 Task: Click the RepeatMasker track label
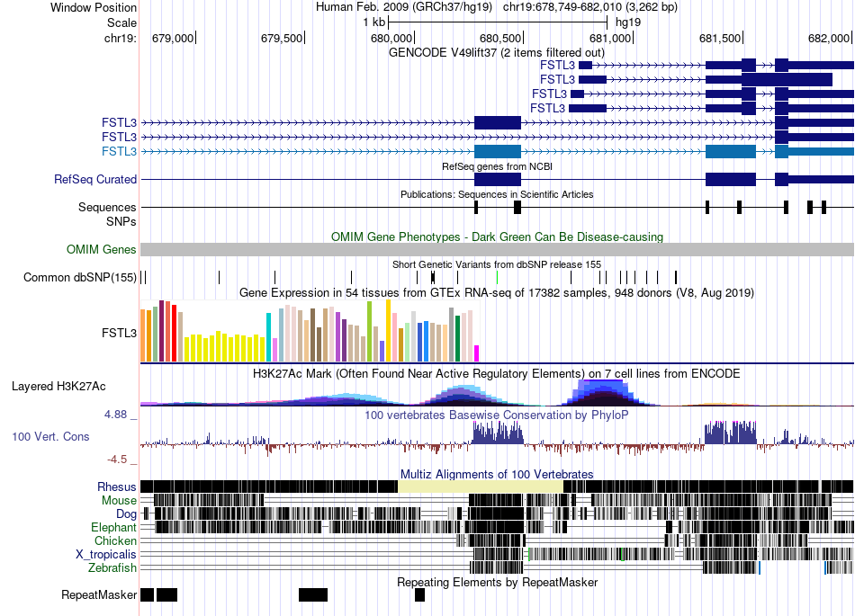coord(99,594)
